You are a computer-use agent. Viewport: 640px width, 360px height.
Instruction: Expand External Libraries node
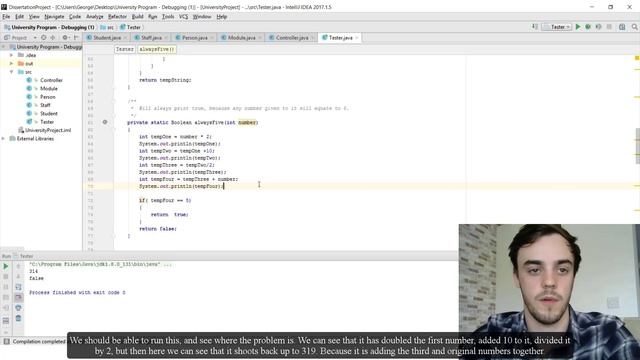(x=3, y=139)
